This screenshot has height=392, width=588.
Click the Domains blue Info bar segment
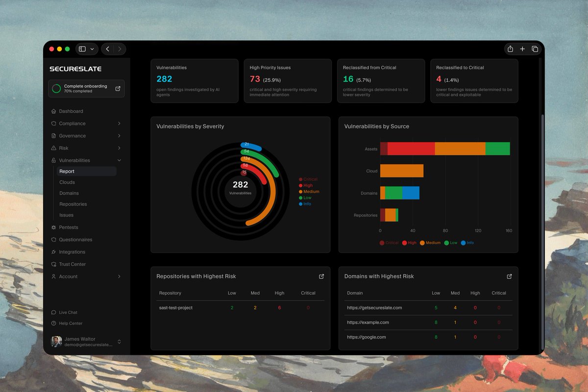(x=411, y=193)
